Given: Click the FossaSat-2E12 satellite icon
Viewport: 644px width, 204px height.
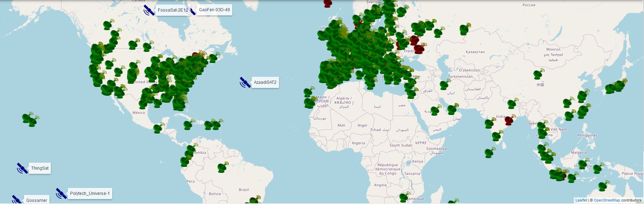Looking at the screenshot, I should 149,10.
